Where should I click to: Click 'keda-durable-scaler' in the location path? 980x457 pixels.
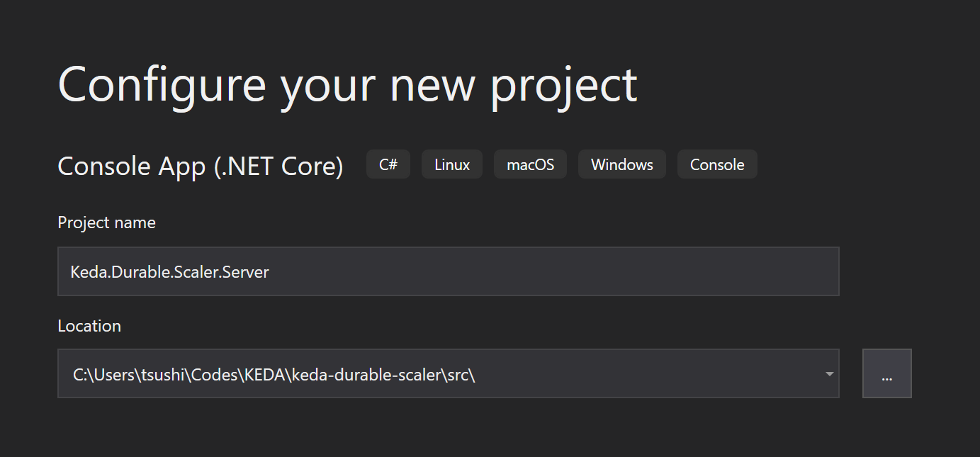366,374
